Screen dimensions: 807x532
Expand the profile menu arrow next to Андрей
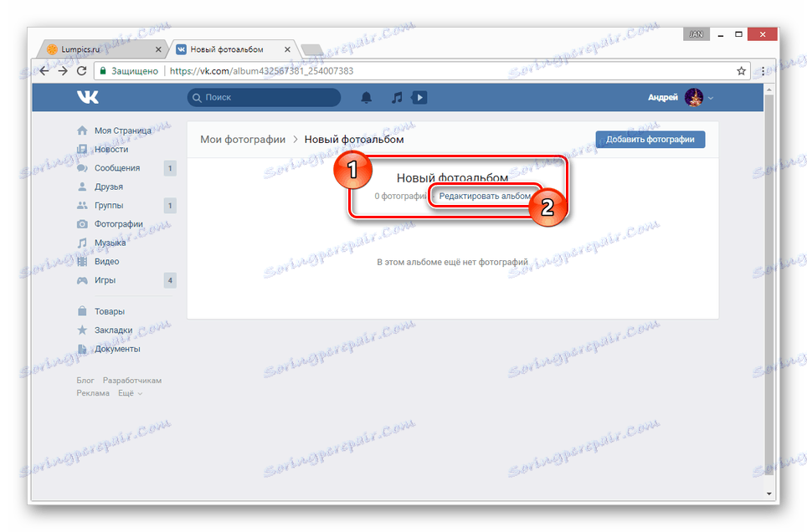pos(710,98)
